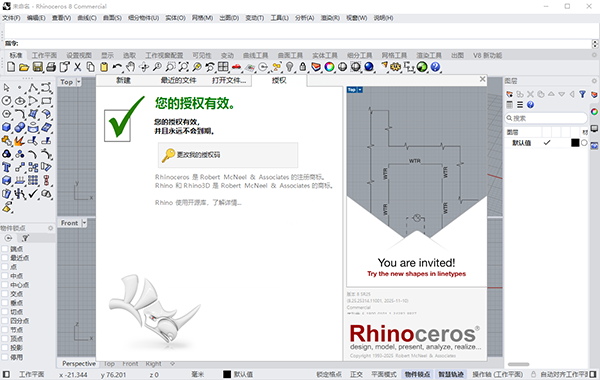
Task: Click the New Layer icon in layers panel
Action: 510,94
